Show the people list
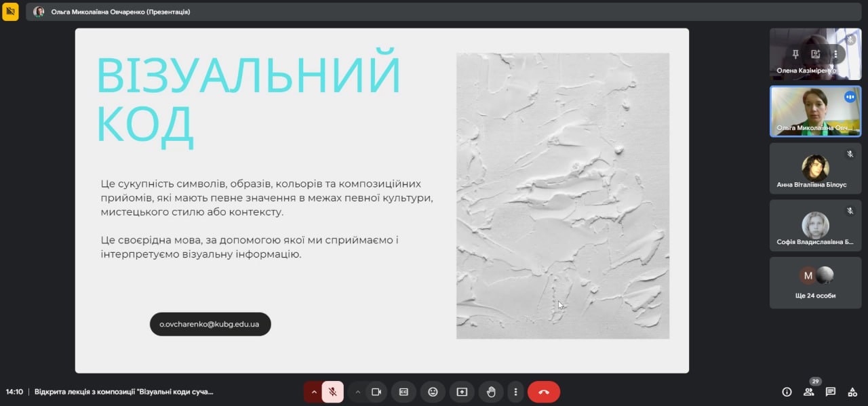 [x=809, y=392]
